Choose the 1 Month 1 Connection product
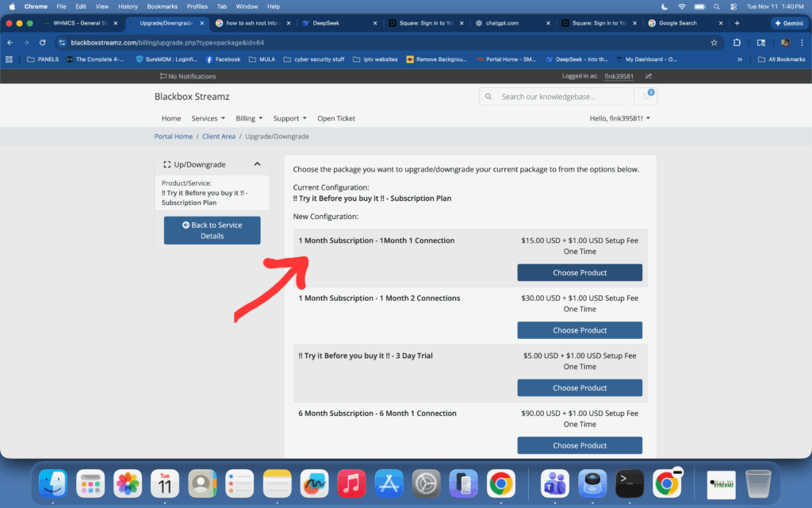 [x=580, y=272]
